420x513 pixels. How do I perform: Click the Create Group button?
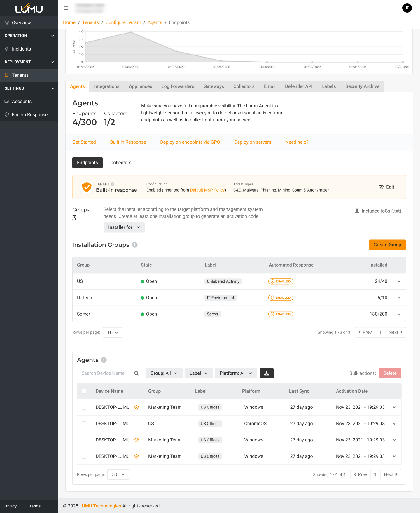click(387, 245)
